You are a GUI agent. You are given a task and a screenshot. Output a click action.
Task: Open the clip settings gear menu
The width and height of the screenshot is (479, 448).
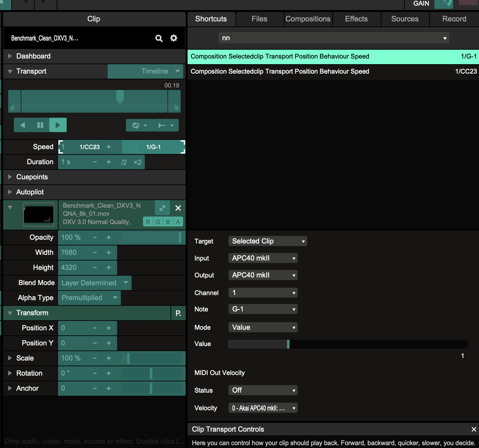tap(174, 38)
